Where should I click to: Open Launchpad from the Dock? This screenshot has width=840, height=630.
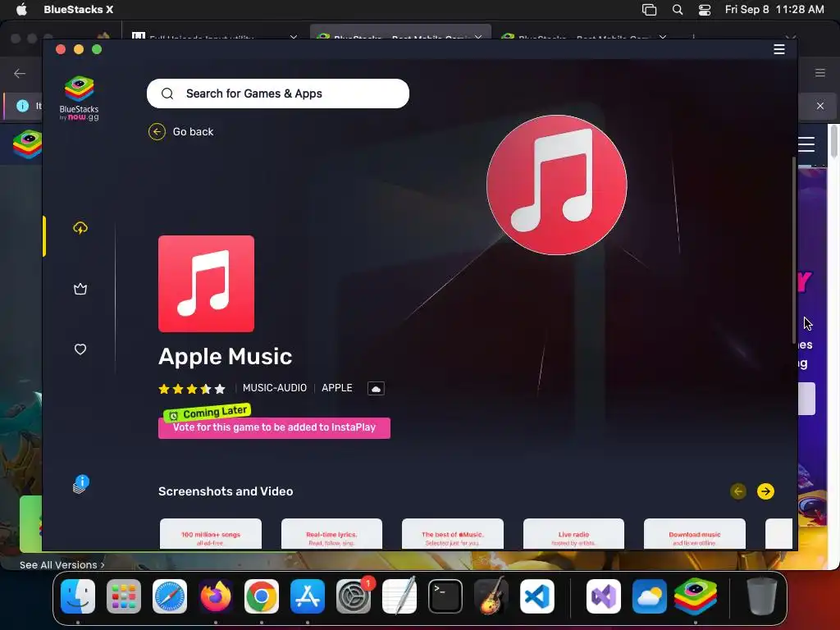[x=124, y=596]
